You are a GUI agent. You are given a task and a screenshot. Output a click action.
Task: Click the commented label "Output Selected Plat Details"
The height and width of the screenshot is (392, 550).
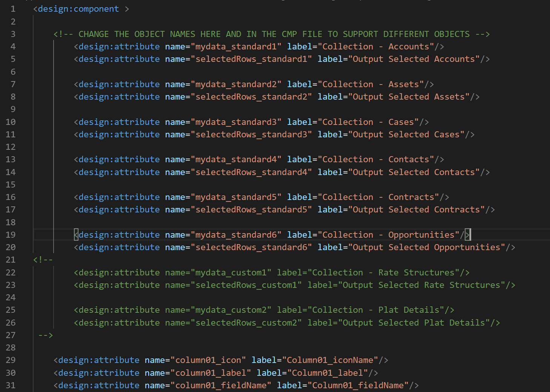point(414,323)
